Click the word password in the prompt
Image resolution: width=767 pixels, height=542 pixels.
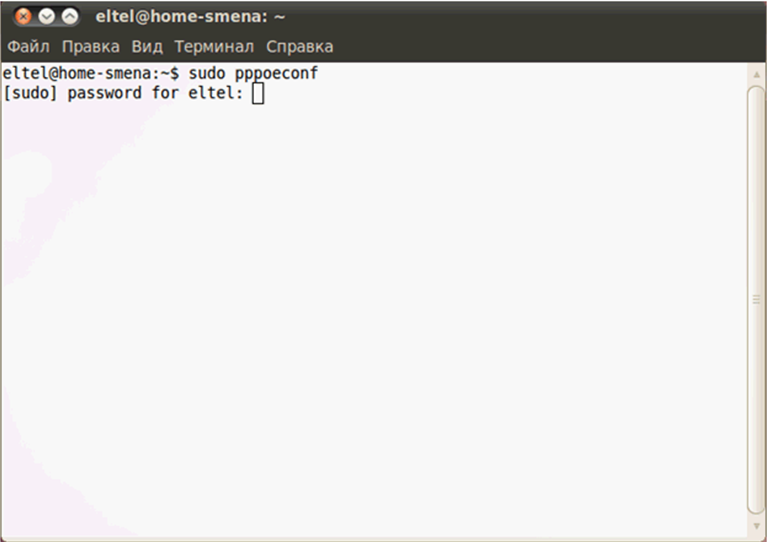(x=104, y=94)
